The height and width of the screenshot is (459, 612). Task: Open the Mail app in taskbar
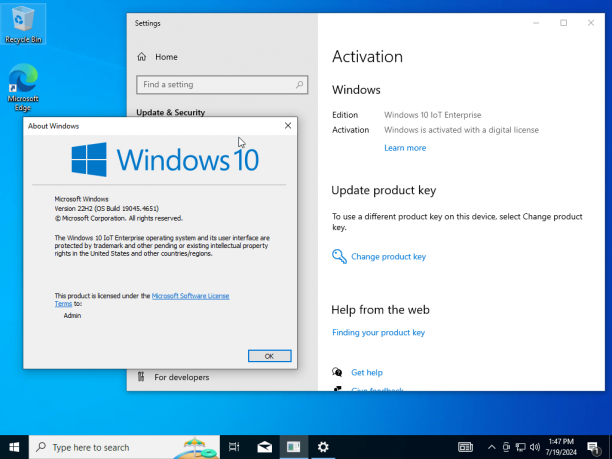[264, 447]
